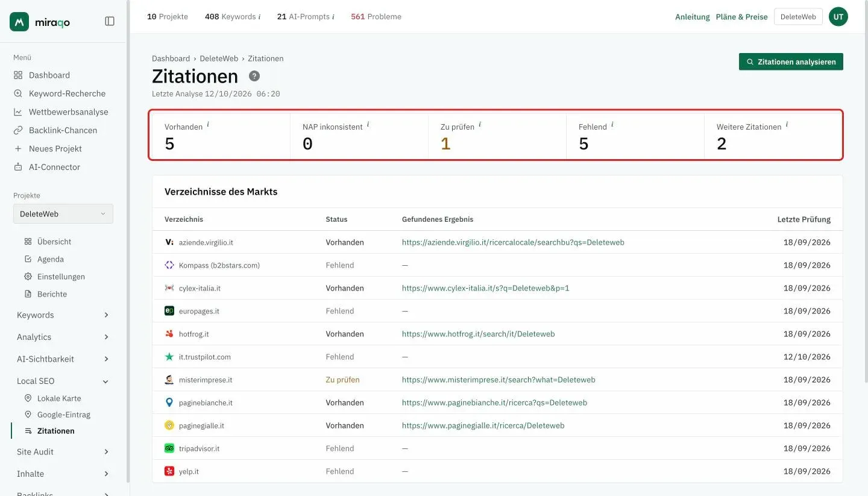Collapse the Local SEO section
Image resolution: width=868 pixels, height=496 pixels.
pyautogui.click(x=63, y=381)
